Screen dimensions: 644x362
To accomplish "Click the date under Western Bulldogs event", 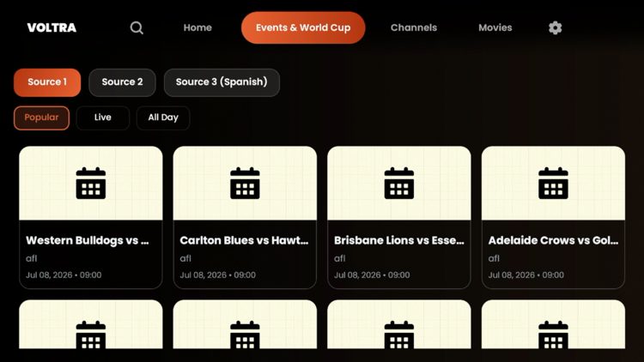I will [x=64, y=275].
